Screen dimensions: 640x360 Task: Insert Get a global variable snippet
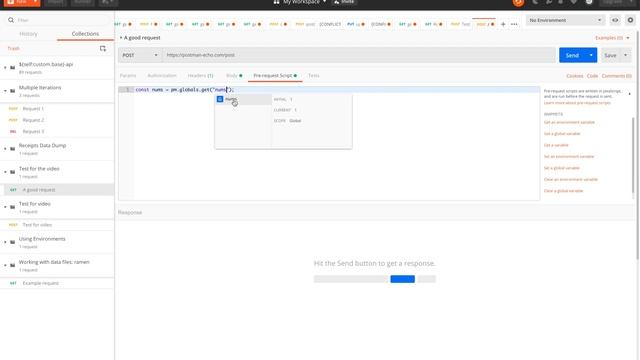(562, 134)
